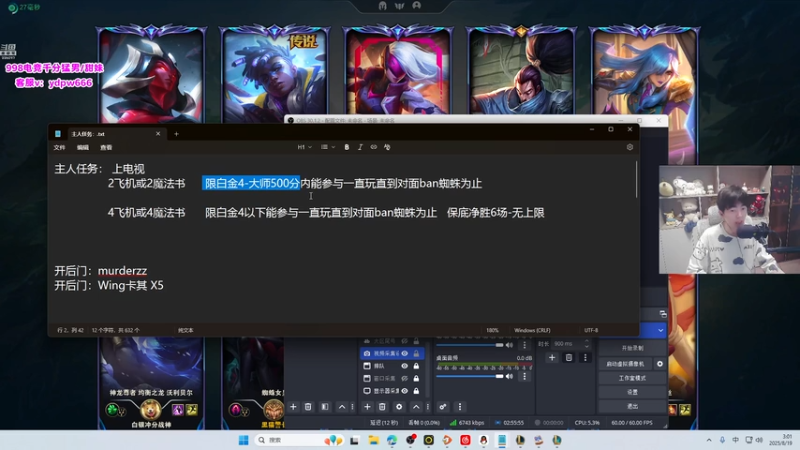Open source properties gear in OBS
This screenshot has width=800, height=450.
point(399,407)
